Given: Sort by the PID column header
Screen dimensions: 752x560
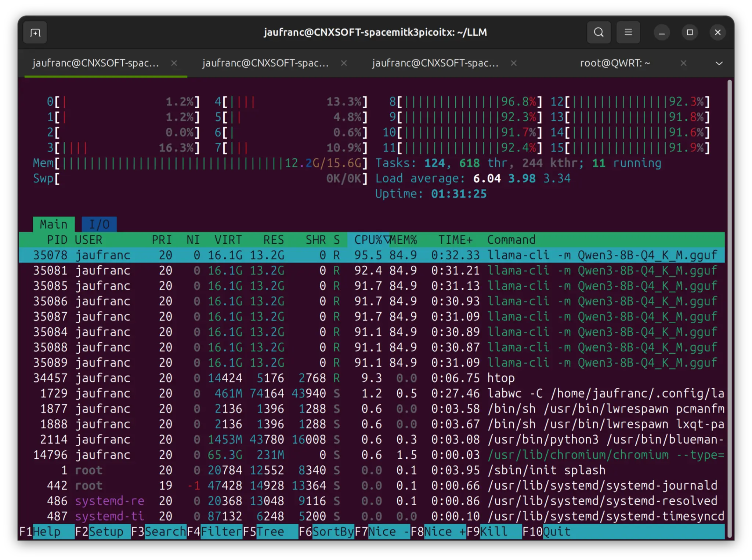Looking at the screenshot, I should coord(57,240).
